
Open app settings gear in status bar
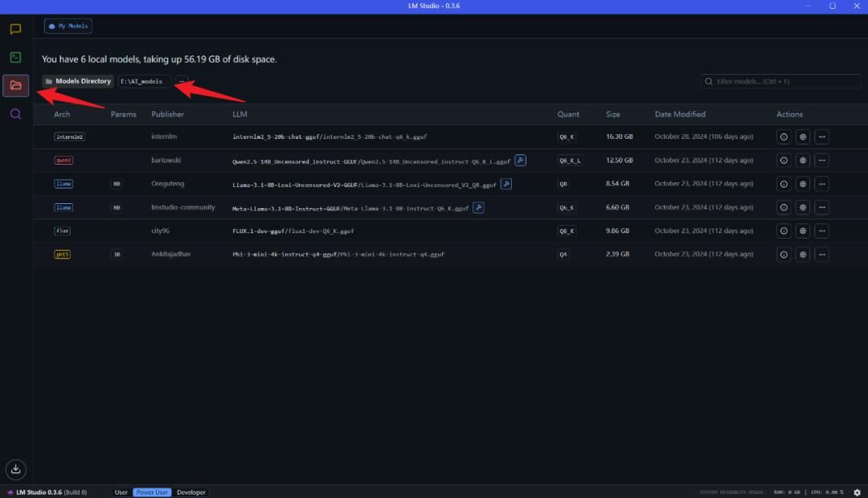tap(857, 492)
